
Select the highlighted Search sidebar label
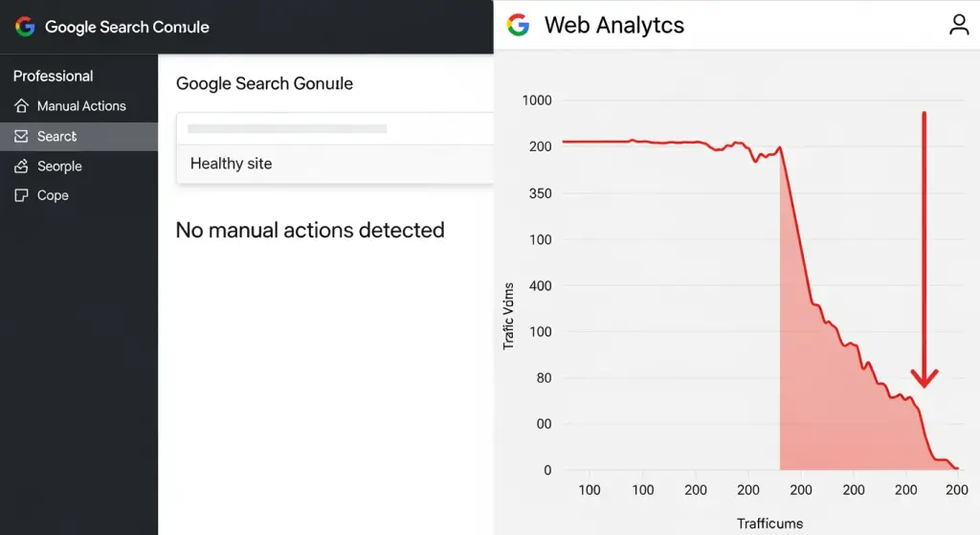tap(56, 137)
